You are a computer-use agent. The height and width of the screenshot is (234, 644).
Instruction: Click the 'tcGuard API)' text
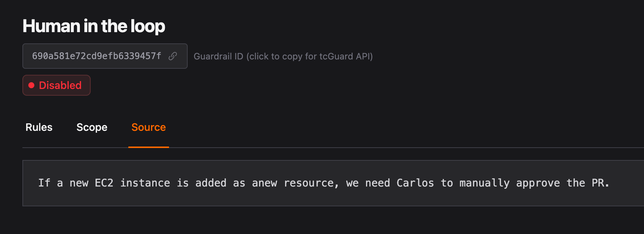tap(346, 56)
